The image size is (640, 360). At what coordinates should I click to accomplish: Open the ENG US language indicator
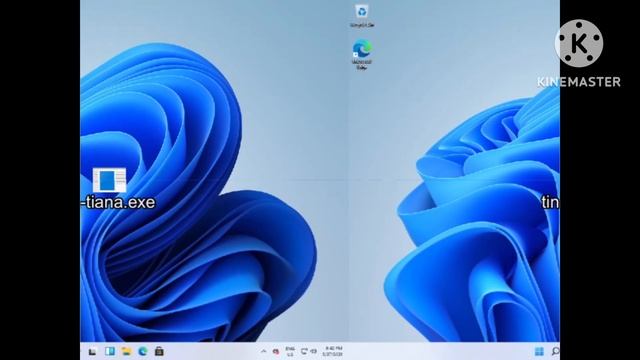click(x=290, y=351)
